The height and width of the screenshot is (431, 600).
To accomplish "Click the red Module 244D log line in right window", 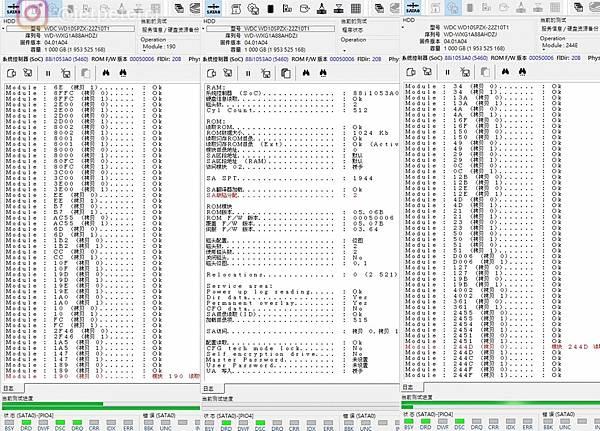I will (x=502, y=347).
